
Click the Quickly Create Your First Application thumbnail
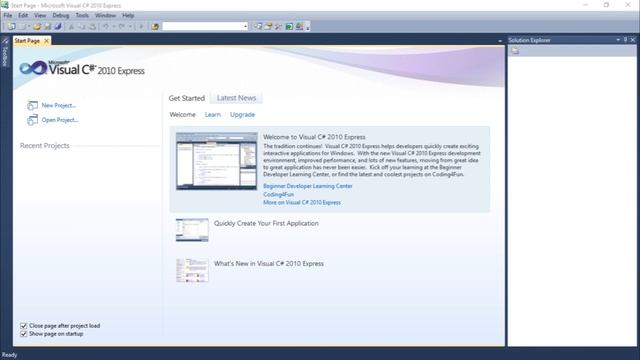pyautogui.click(x=192, y=230)
